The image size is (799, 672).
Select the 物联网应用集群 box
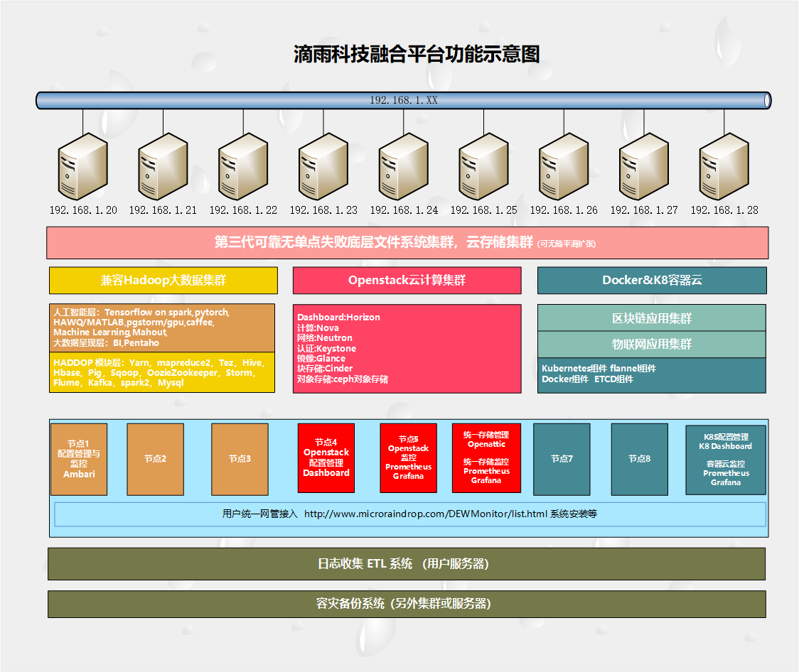652,345
